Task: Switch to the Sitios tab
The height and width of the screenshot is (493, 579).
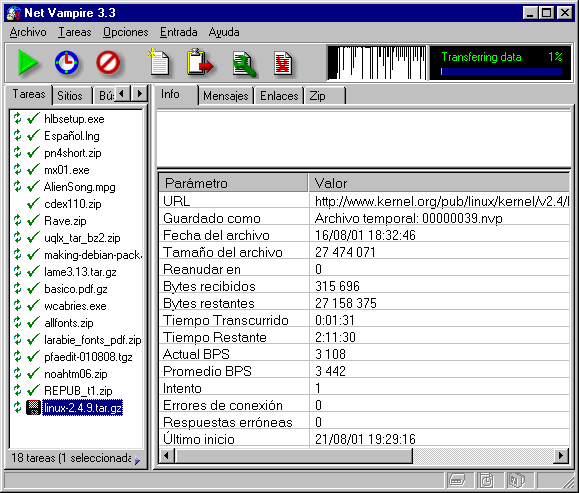Action: [x=70, y=96]
